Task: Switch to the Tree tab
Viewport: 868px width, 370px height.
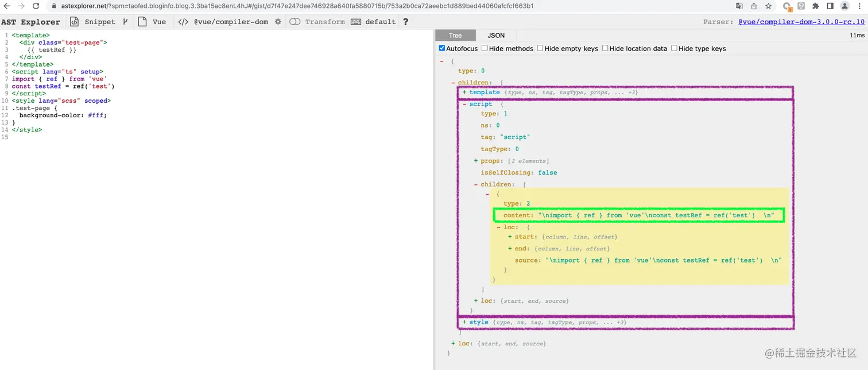Action: pos(455,36)
